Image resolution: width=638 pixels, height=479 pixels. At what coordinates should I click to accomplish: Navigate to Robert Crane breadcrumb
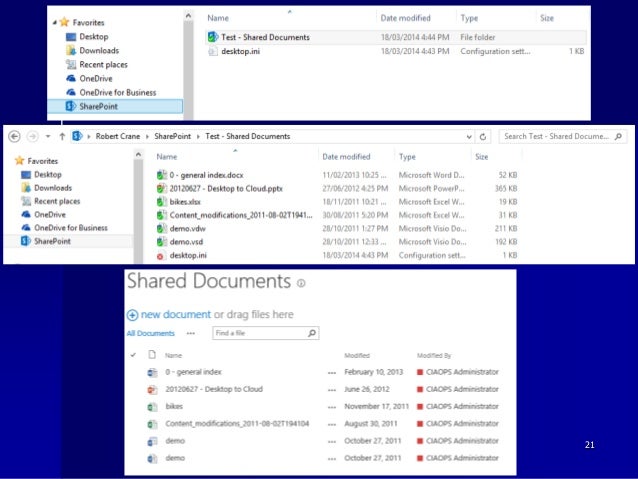118,136
